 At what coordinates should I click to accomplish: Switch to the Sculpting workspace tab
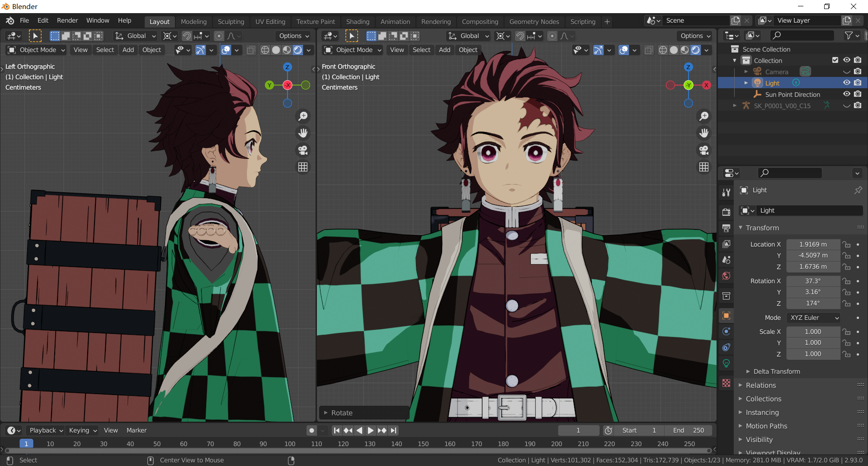tap(231, 21)
